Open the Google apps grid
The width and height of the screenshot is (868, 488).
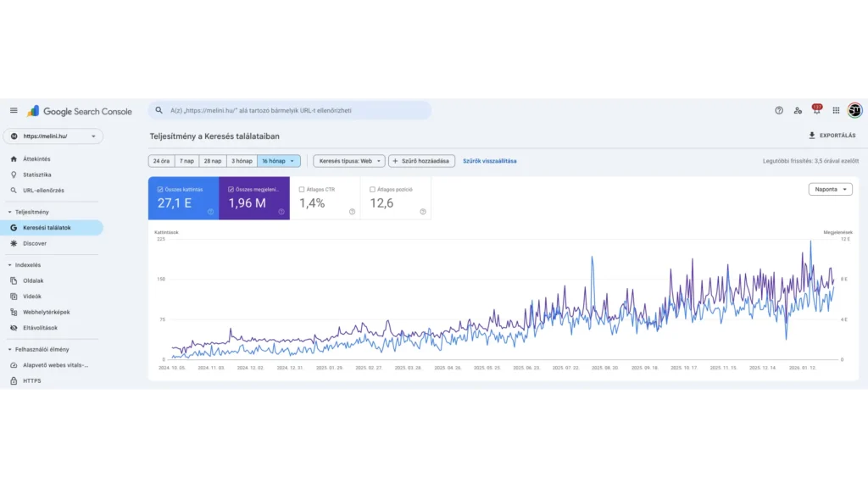[836, 110]
